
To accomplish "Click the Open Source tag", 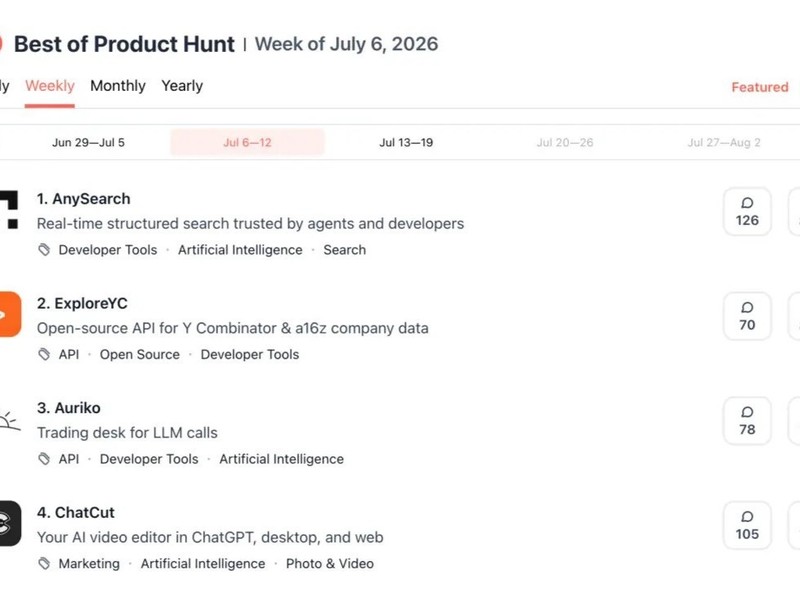I will point(140,355).
